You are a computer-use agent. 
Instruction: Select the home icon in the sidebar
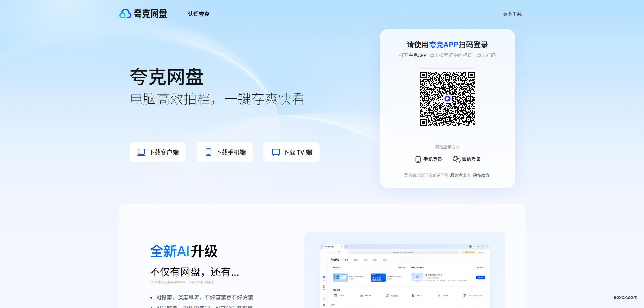pos(324,277)
